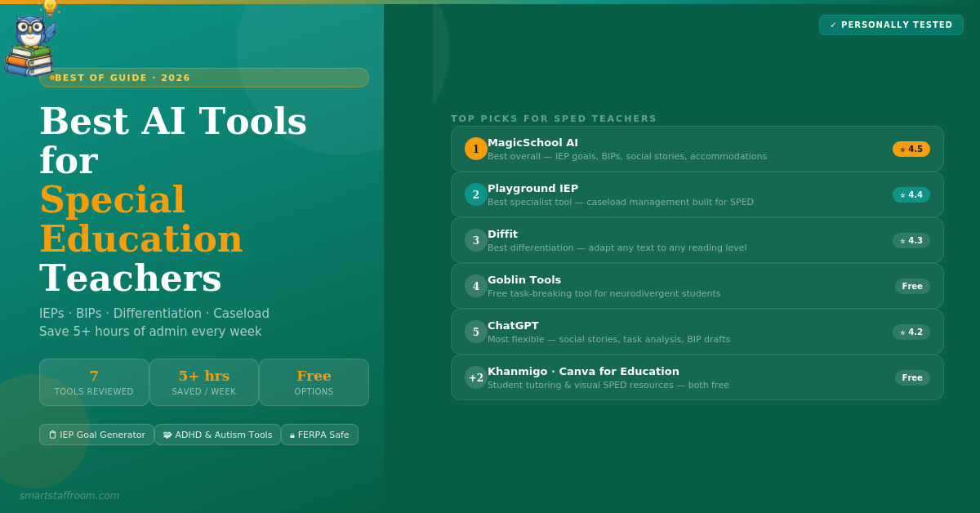Screen dimensions: 980x513
Task: Enable the FERPA Safe filter pill
Action: coord(319,434)
